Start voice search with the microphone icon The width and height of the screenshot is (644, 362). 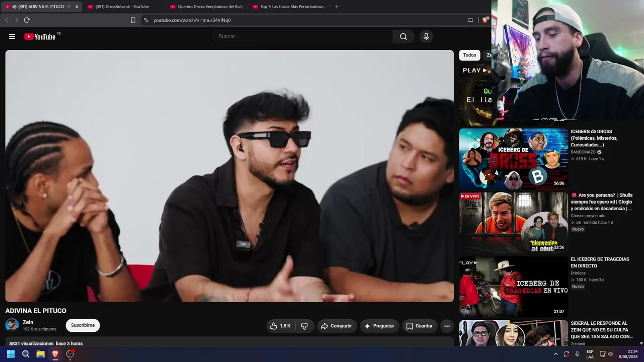coord(426,36)
